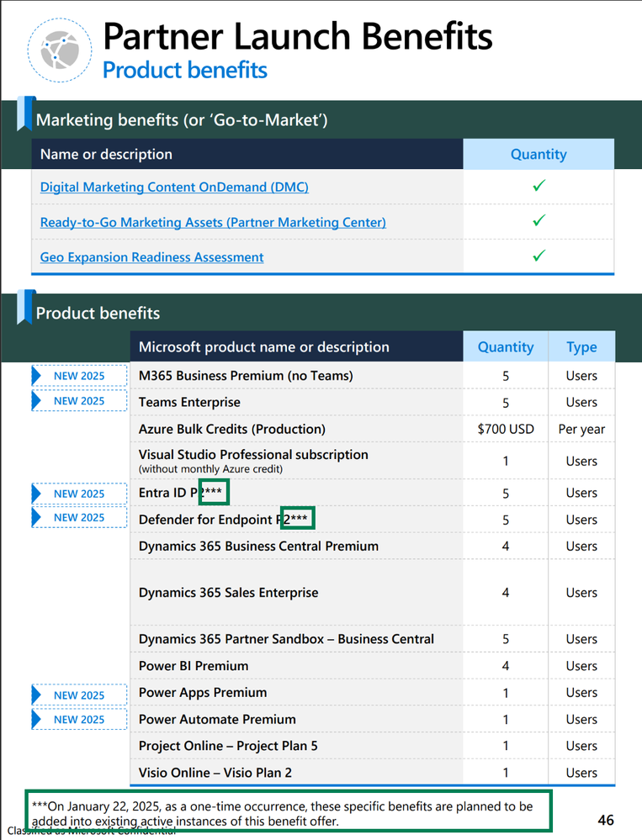Open the Digital Marketing Content OnDemand (DMC) link

tap(174, 187)
